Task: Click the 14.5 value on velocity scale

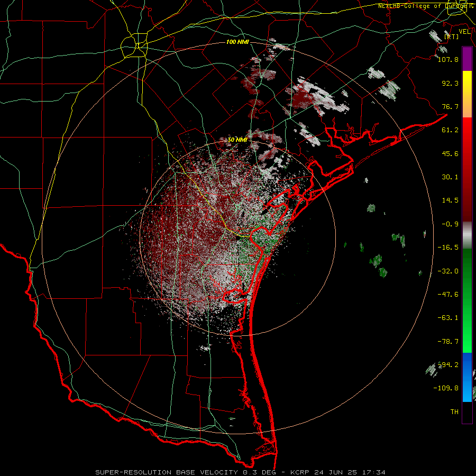Action: pyautogui.click(x=450, y=200)
